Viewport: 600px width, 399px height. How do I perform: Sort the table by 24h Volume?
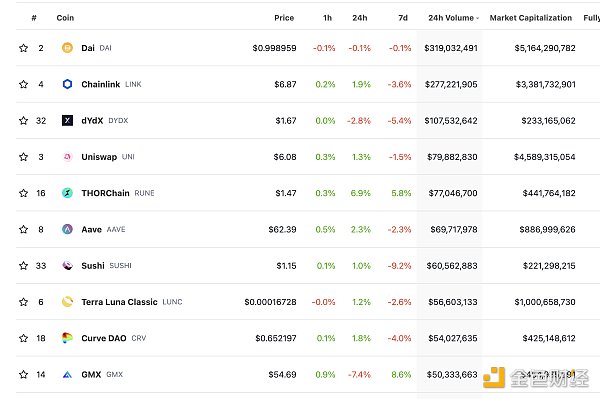tap(453, 18)
